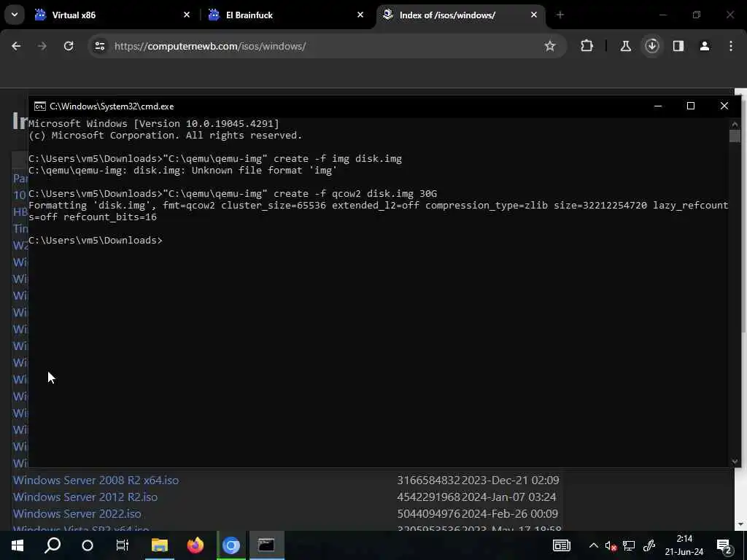The height and width of the screenshot is (560, 747).
Task: Open the muted volume control
Action: (611, 545)
